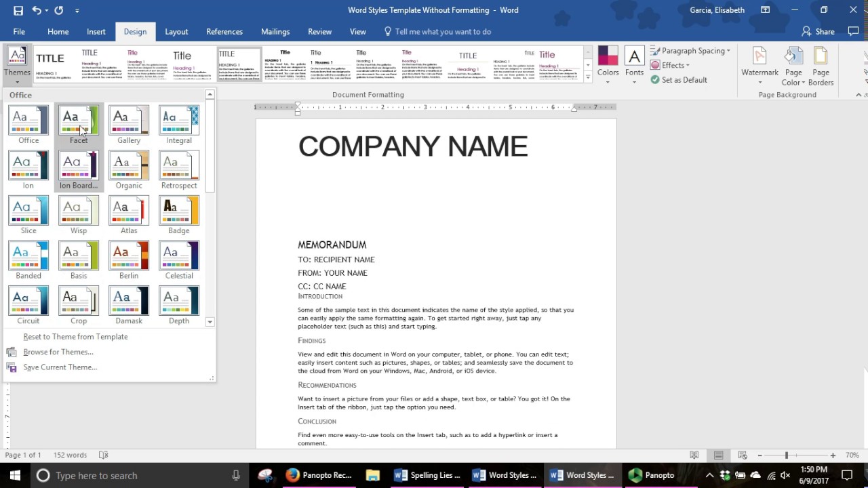Screen dimensions: 868x488
Task: Open the File menu tab
Action: [19, 32]
